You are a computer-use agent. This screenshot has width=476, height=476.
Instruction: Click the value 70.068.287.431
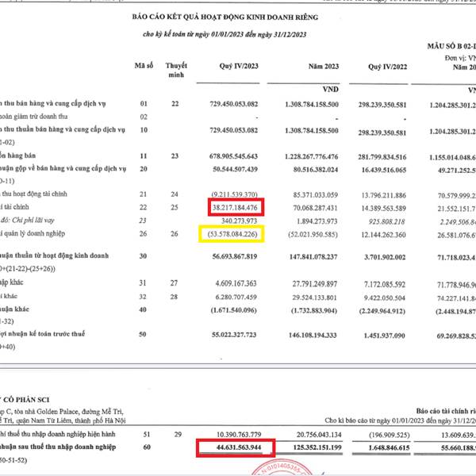click(316, 208)
